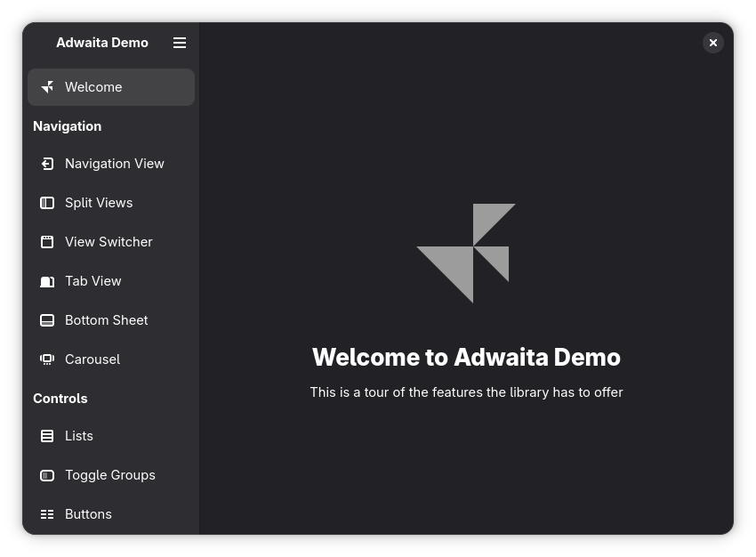Screen dimensions: 756x557
Task: Click the "This is a tour" description text
Action: [466, 392]
